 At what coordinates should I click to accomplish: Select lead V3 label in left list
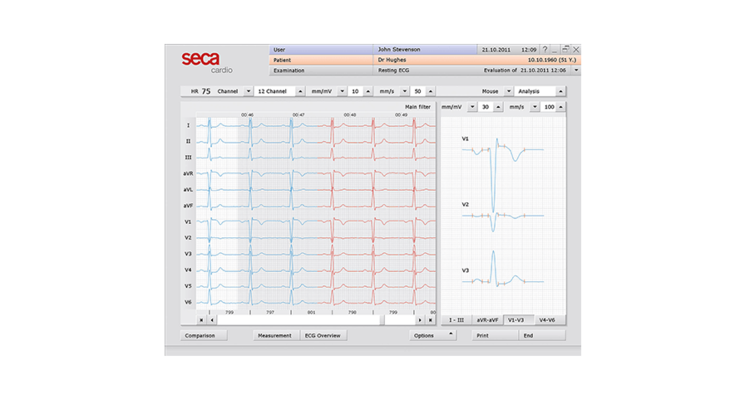click(x=188, y=254)
